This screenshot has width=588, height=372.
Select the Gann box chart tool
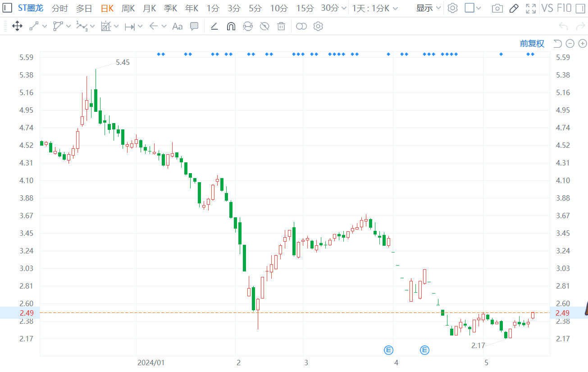point(105,26)
